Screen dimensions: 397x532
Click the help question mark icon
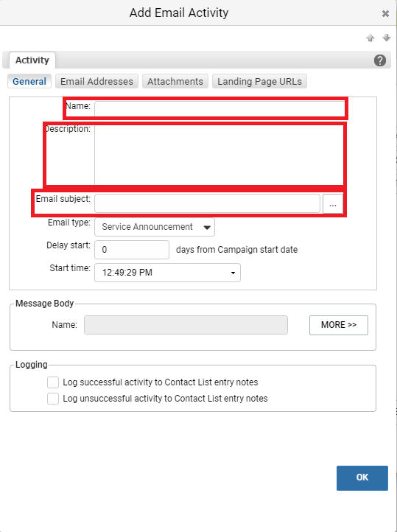(x=380, y=60)
